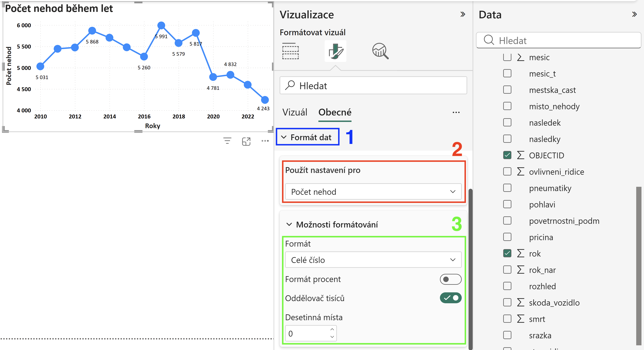
Task: Decrease Desetinná místa with down arrow
Action: (x=332, y=337)
